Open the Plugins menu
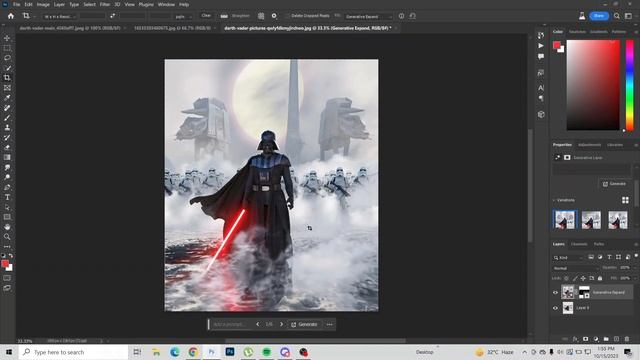The width and height of the screenshot is (640, 360). click(x=146, y=4)
